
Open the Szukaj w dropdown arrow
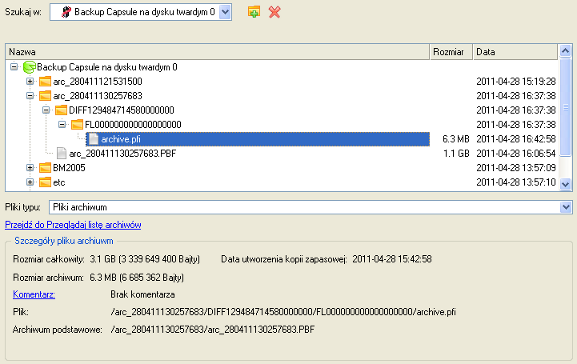(x=225, y=12)
